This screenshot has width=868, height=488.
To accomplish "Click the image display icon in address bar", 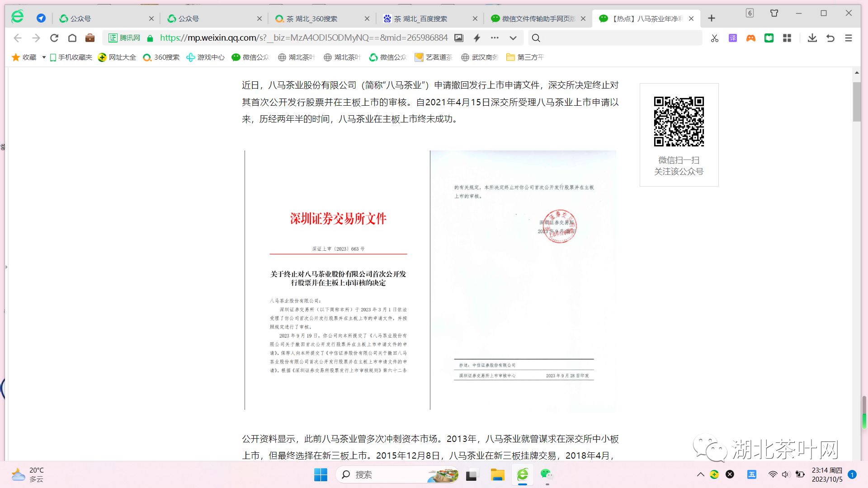I will [458, 38].
